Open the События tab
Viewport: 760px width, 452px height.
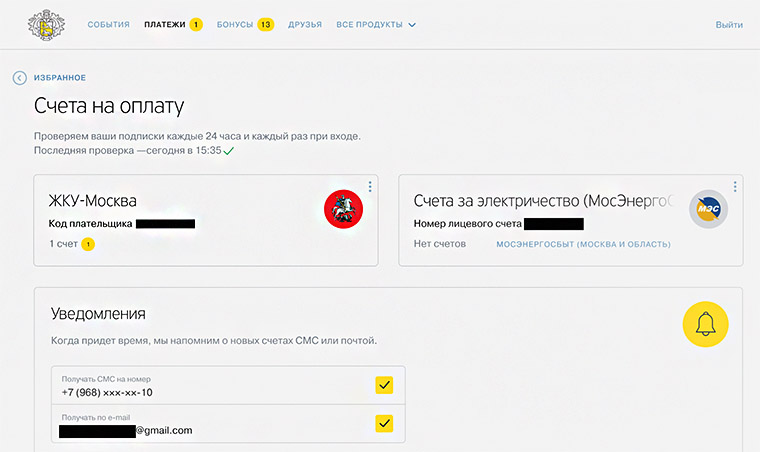click(109, 25)
